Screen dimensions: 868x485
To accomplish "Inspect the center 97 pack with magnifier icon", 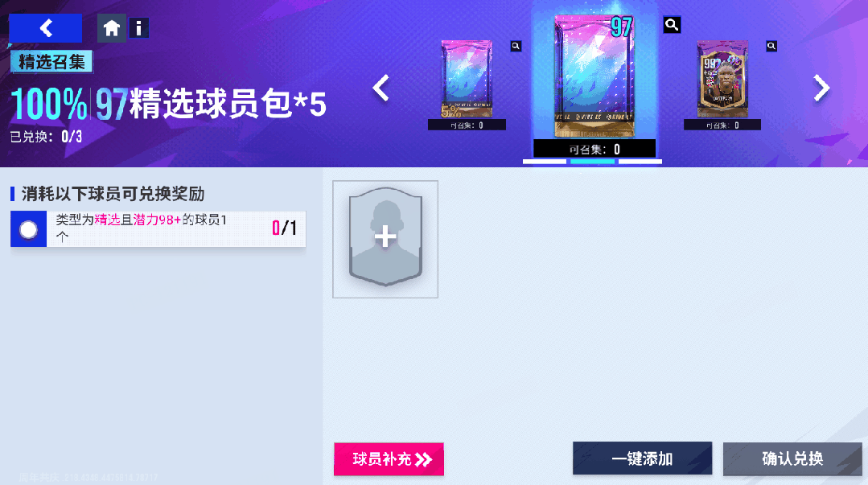I will [x=672, y=24].
